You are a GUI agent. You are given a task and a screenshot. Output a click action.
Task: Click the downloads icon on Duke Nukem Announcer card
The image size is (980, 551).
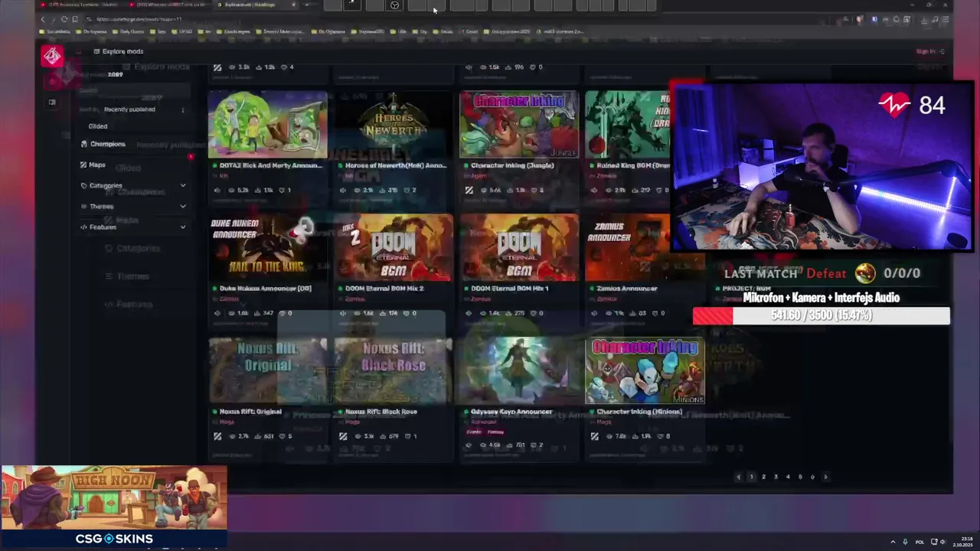(x=257, y=313)
